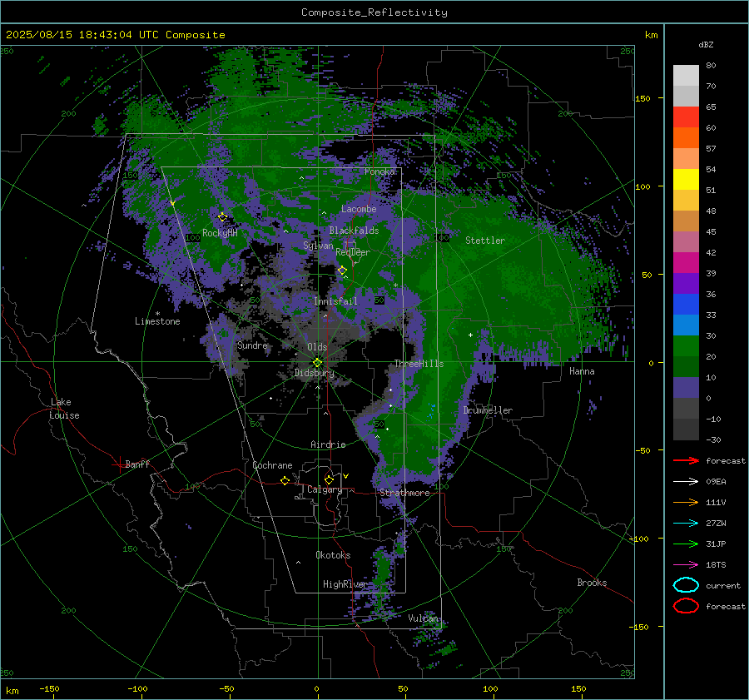Click the yellow diamond marker above Calgary

coord(329,479)
